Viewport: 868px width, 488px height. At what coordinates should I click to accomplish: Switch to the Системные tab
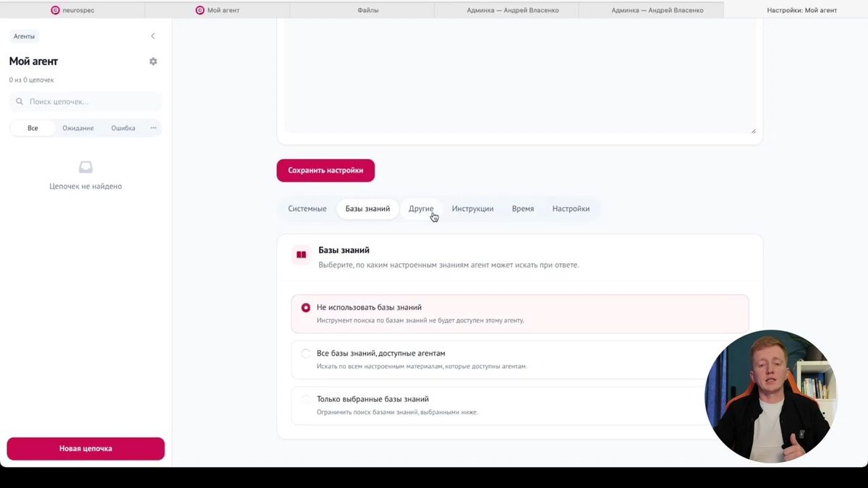[x=307, y=209]
